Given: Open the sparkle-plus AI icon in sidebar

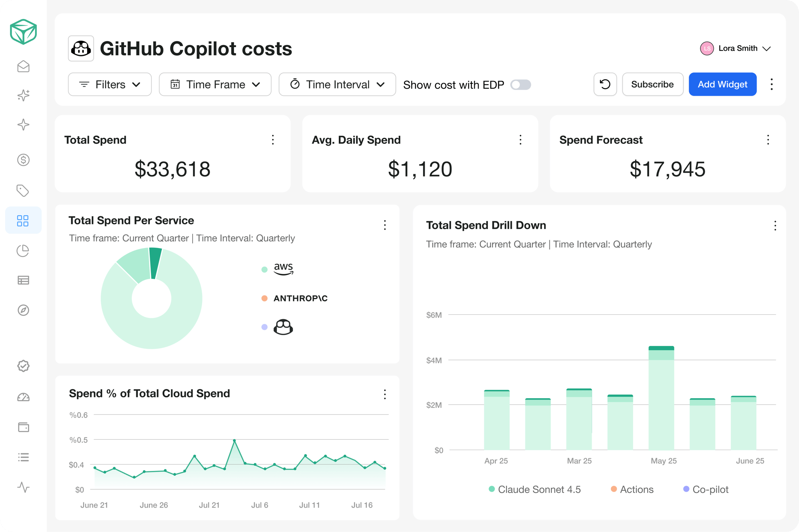Looking at the screenshot, I should (23, 95).
